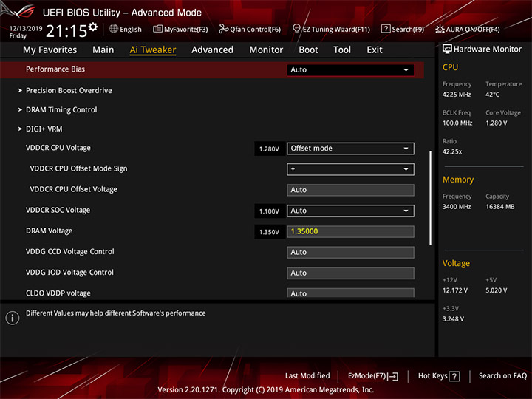Click the VDDG IOD Voltage Control field
This screenshot has height=399, width=532.
(350, 273)
